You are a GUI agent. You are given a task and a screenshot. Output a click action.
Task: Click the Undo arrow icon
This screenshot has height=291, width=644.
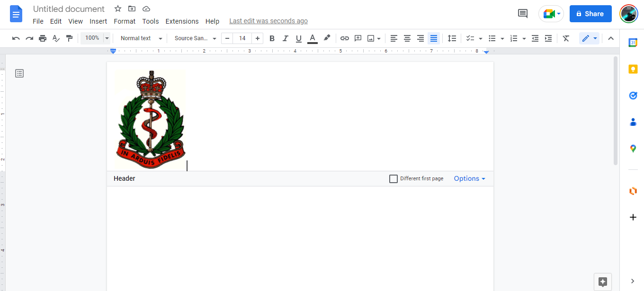pos(16,38)
